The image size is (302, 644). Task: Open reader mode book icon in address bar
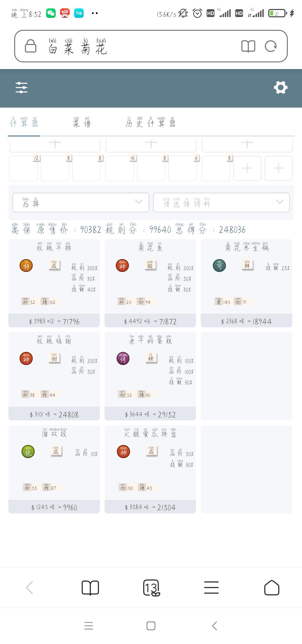(x=248, y=46)
